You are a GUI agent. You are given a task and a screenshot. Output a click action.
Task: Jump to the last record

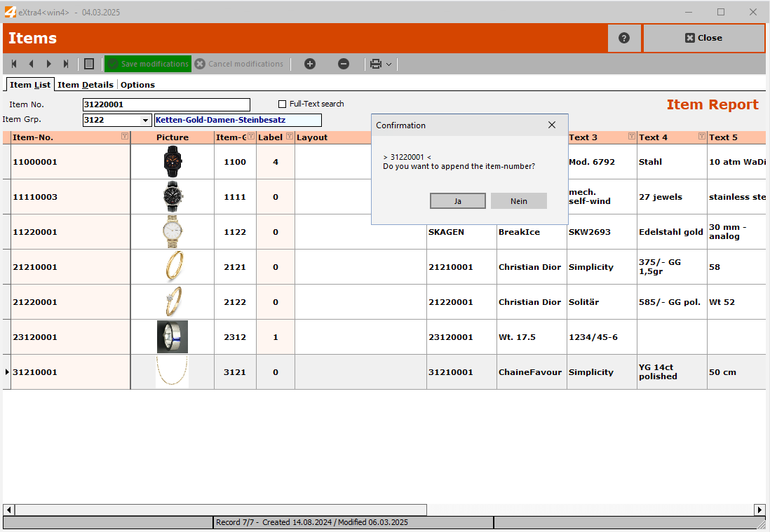pyautogui.click(x=66, y=64)
